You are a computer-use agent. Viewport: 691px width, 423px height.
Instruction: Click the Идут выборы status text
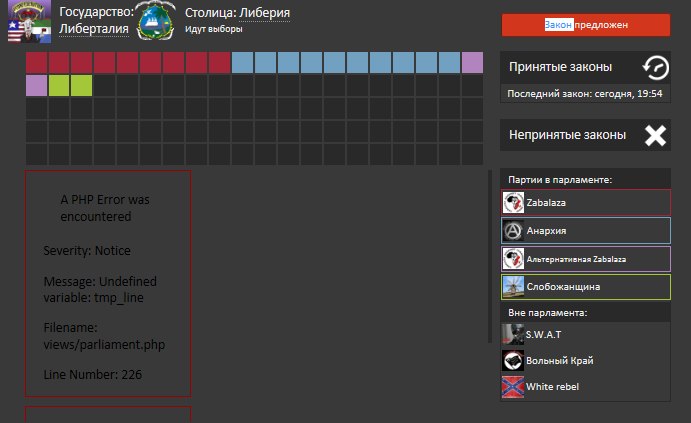[x=214, y=29]
